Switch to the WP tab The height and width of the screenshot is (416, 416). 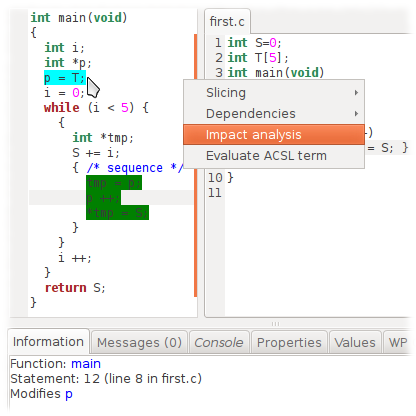398,342
